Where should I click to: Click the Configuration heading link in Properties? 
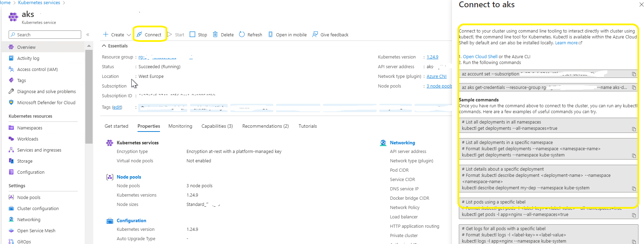[x=131, y=220]
